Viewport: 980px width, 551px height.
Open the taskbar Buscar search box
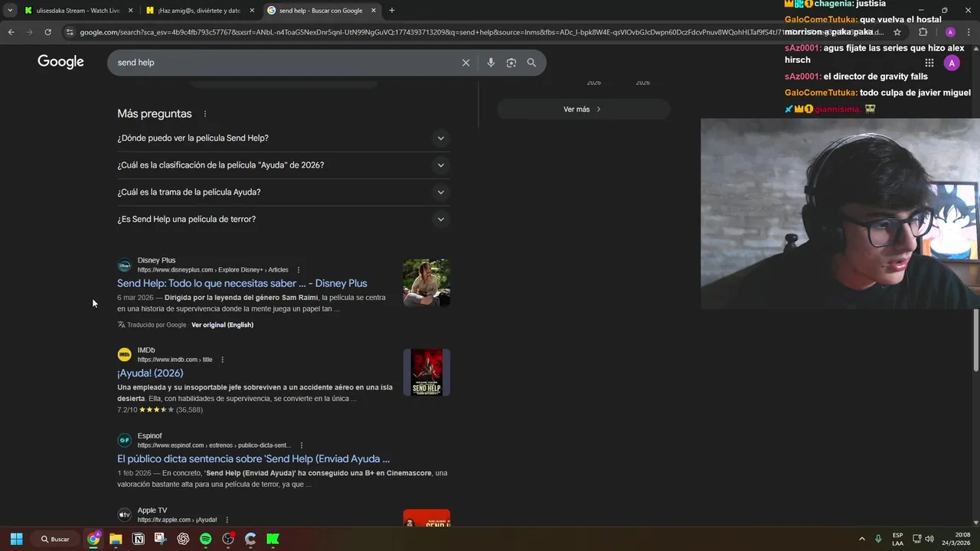(56, 540)
